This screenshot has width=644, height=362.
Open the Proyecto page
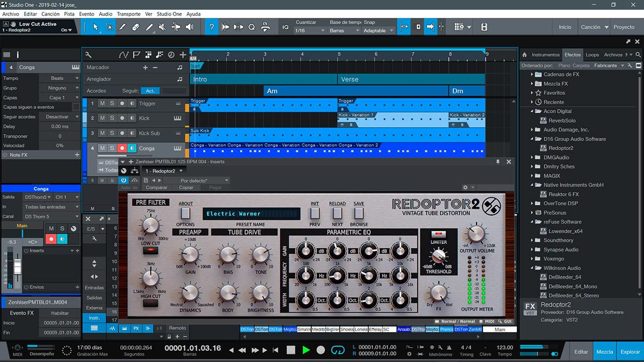(624, 27)
